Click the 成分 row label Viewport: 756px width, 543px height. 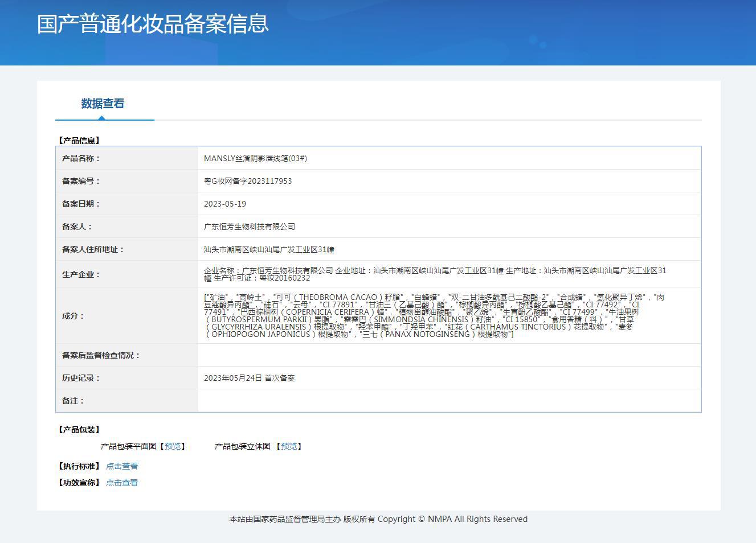click(x=73, y=316)
